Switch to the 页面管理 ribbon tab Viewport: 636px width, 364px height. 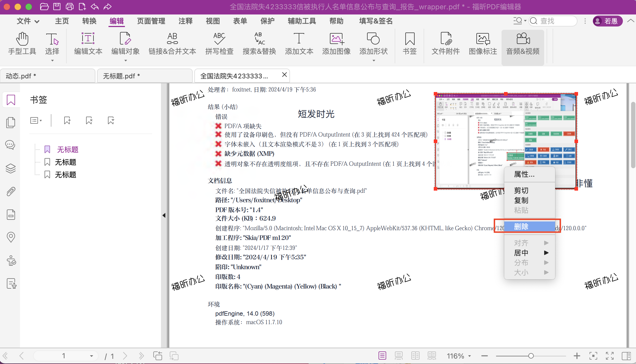point(151,21)
